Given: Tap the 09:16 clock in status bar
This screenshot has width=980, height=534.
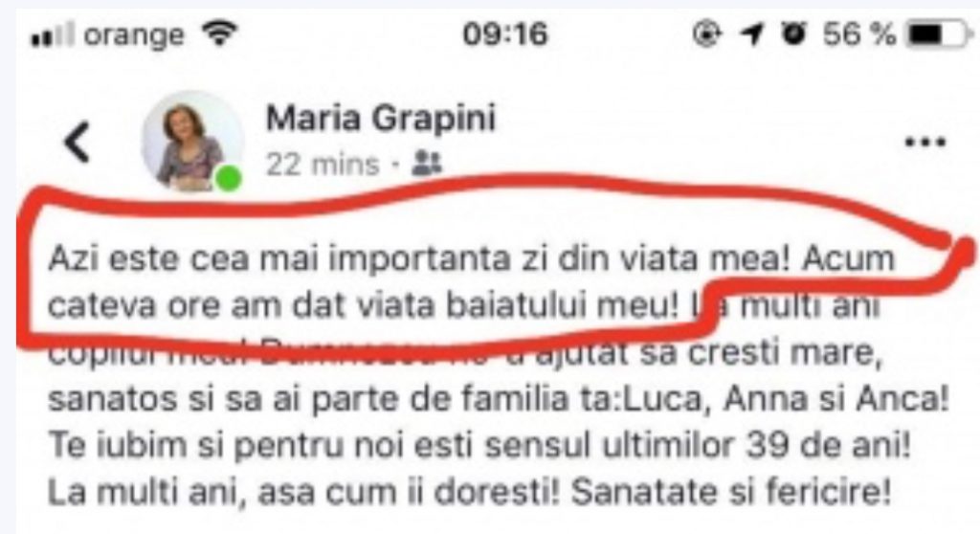Looking at the screenshot, I should click(x=505, y=33).
